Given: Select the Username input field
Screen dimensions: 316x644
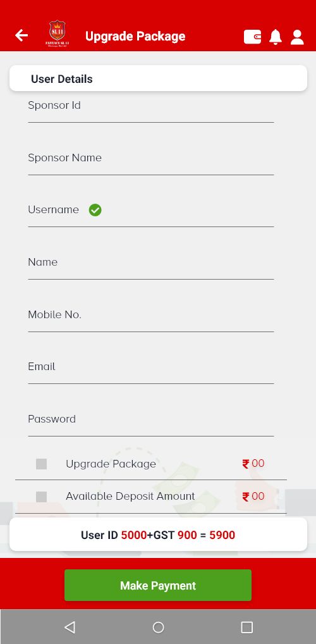Looking at the screenshot, I should pyautogui.click(x=151, y=213).
